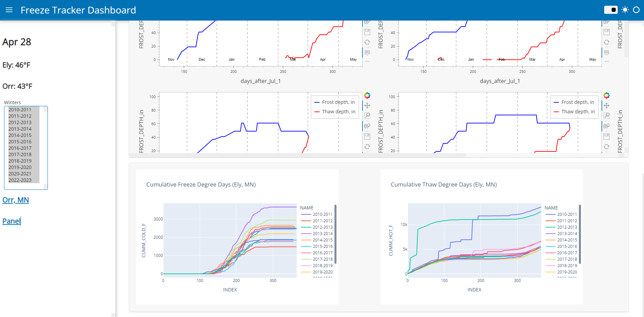
Task: Toggle 2011-2012 trace in Freeze Degree Days legend
Action: tap(317, 221)
